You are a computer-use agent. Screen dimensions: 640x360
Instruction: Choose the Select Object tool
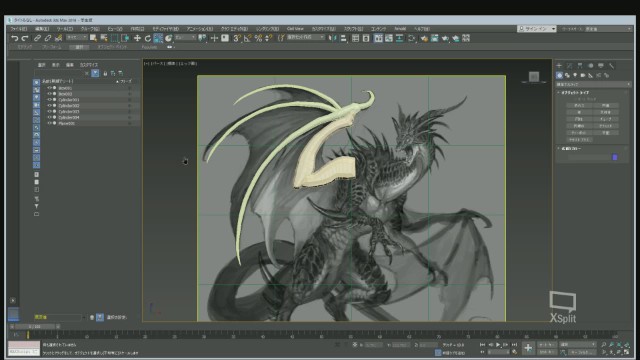(x=93, y=38)
